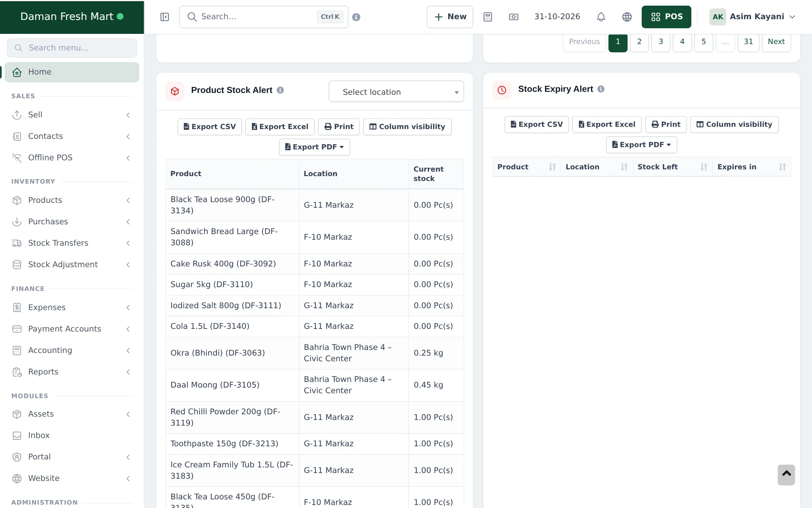Screen dimensions: 812x508
Task: Export CSV from Product Stock Alert
Action: (x=209, y=127)
